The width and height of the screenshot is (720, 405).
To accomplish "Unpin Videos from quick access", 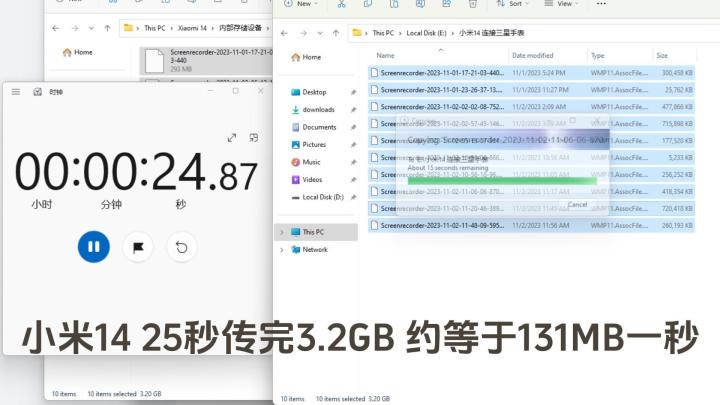I will 353,180.
